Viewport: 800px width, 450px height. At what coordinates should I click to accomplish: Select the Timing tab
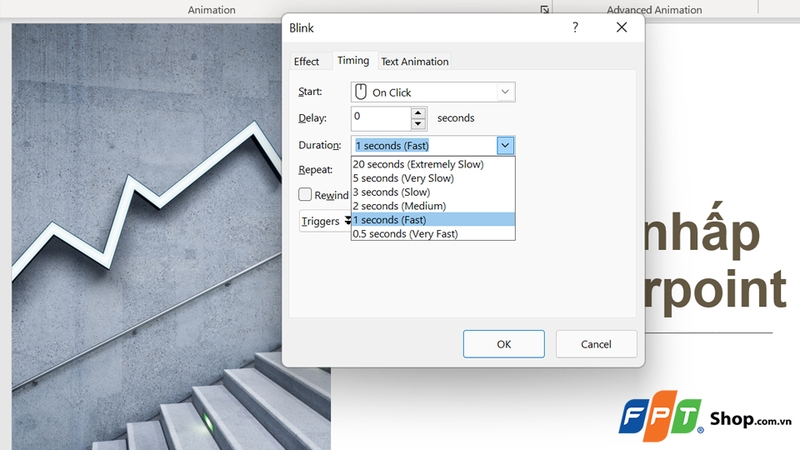tap(353, 60)
